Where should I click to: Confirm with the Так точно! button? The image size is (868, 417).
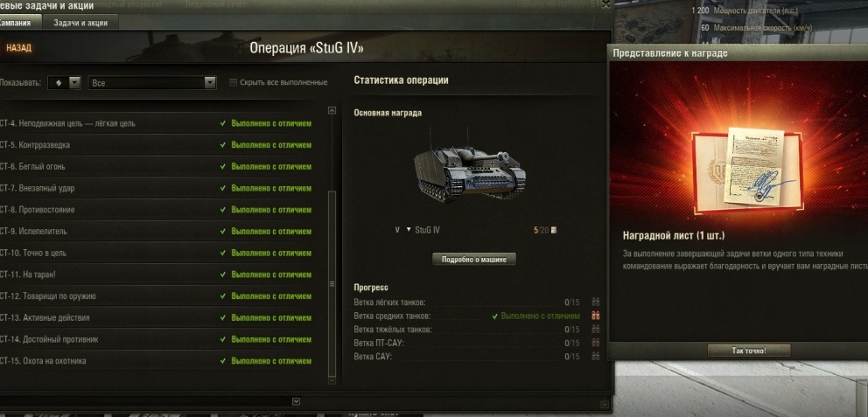click(x=749, y=351)
